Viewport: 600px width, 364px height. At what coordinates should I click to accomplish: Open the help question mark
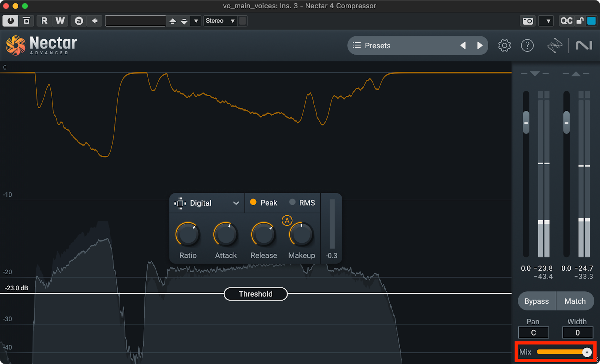527,45
